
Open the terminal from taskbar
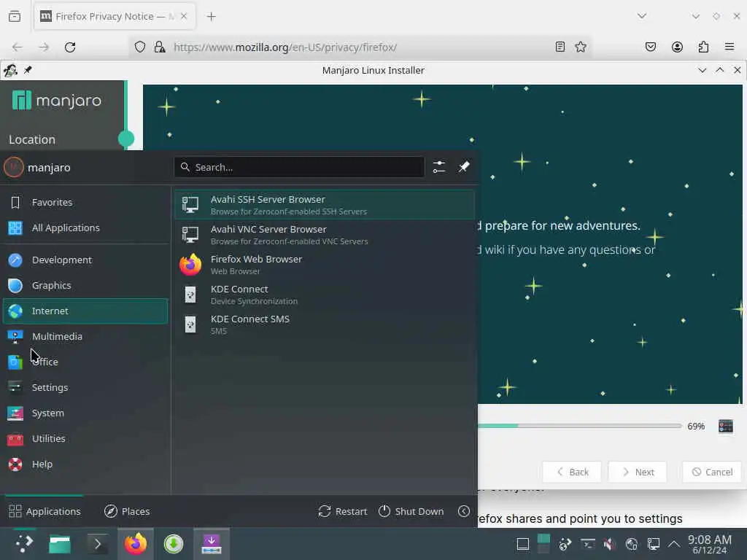(x=98, y=544)
